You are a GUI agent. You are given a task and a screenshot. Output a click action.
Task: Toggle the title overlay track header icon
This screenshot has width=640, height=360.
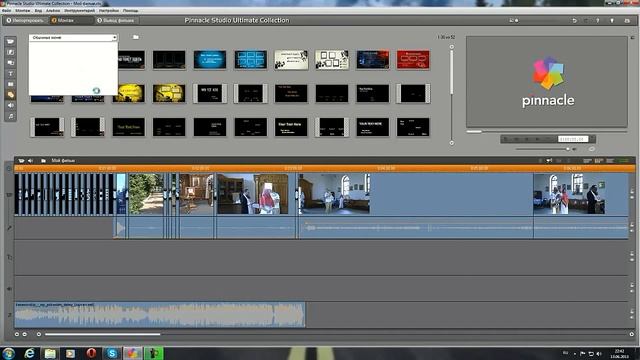9,258
